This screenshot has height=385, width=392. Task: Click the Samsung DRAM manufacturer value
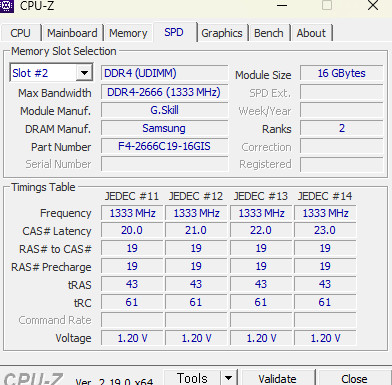click(164, 128)
